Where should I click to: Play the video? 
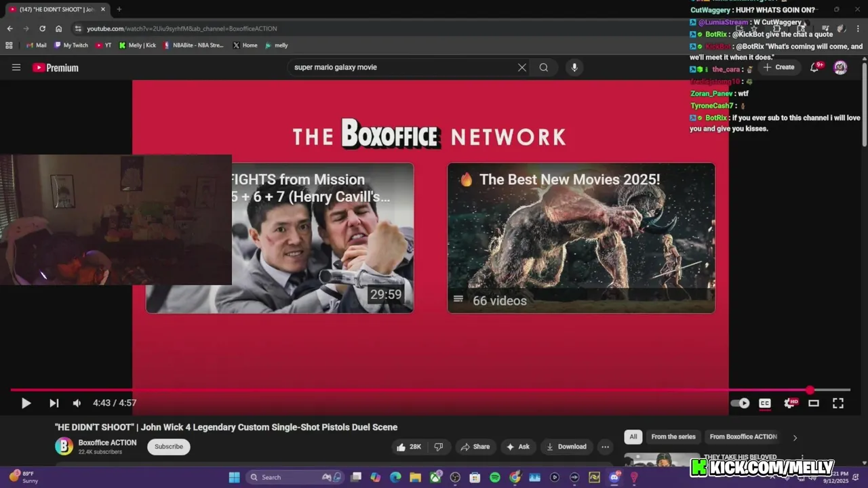click(x=26, y=403)
